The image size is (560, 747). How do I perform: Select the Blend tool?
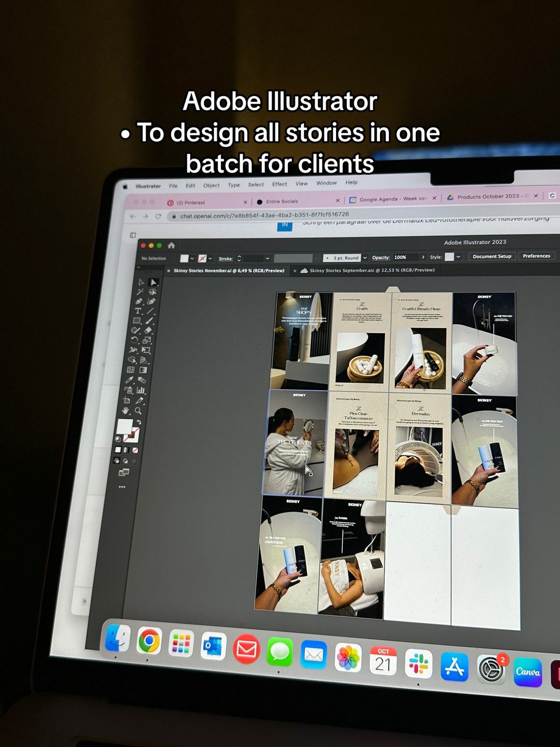click(x=142, y=380)
